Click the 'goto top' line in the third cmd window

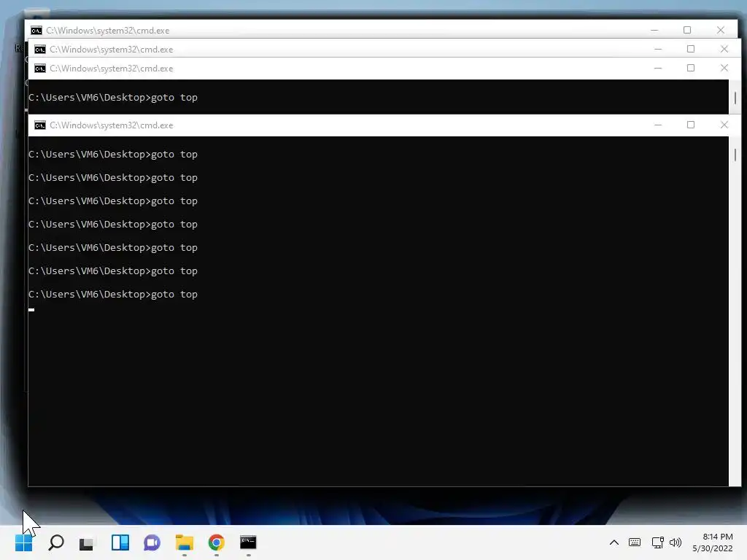coord(113,98)
